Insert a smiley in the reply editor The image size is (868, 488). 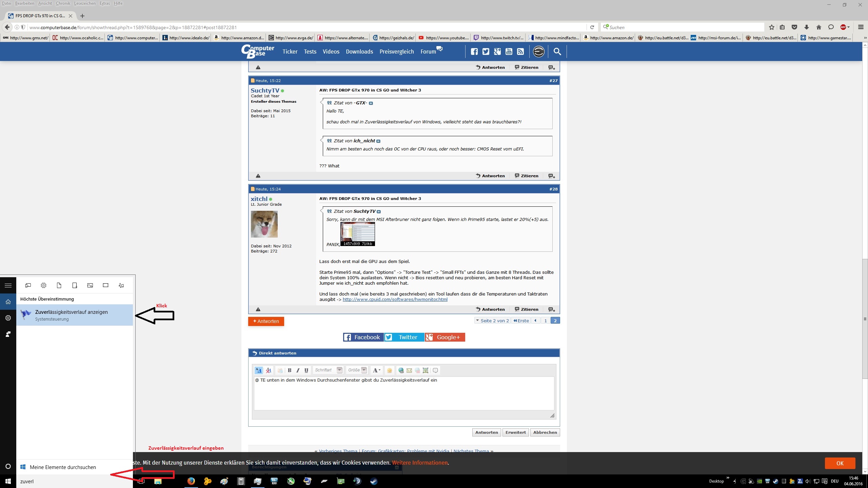point(389,370)
